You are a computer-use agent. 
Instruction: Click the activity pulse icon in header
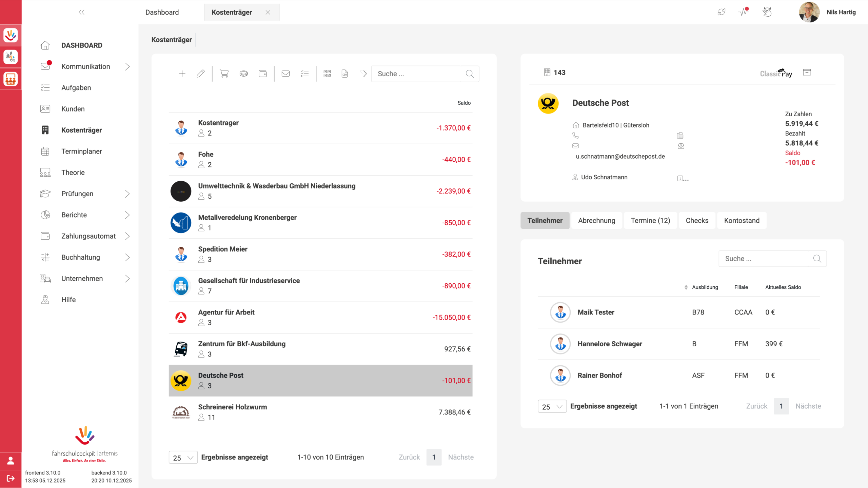point(743,12)
